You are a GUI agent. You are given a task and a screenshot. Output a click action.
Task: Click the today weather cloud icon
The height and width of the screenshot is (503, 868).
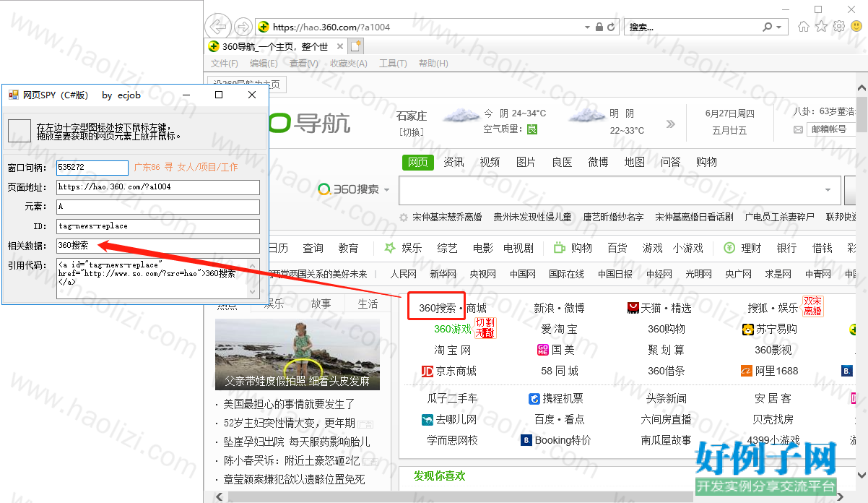click(x=461, y=115)
